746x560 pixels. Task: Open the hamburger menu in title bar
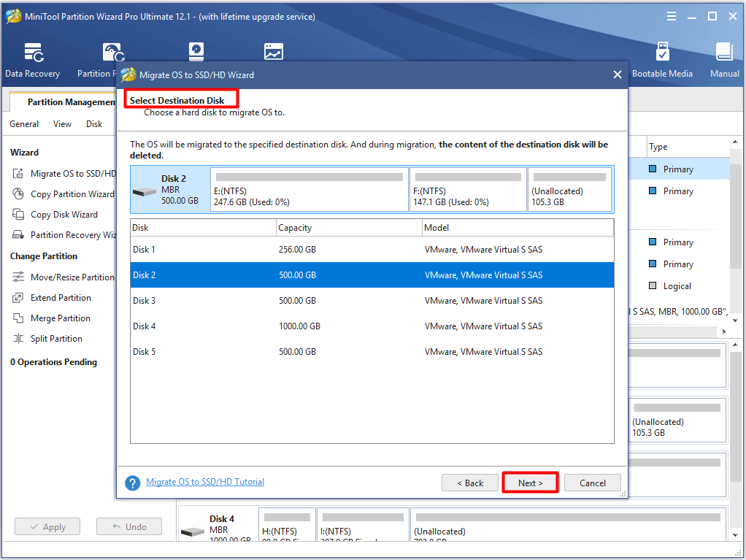point(672,17)
